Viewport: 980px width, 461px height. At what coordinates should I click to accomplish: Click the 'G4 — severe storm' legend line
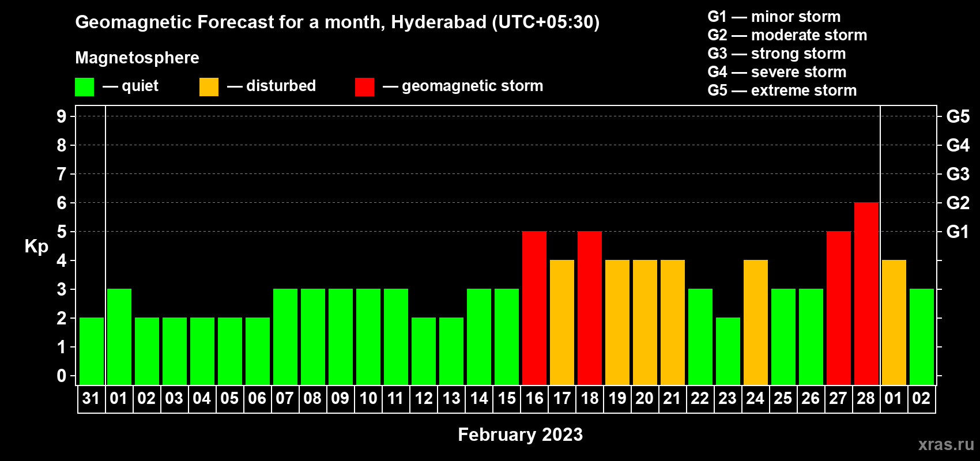click(777, 72)
